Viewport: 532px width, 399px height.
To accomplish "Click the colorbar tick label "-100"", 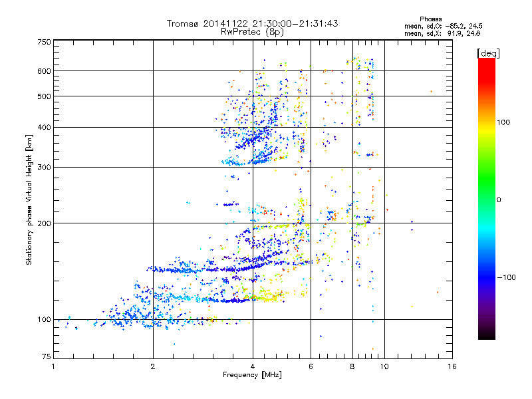I will pos(506,277).
